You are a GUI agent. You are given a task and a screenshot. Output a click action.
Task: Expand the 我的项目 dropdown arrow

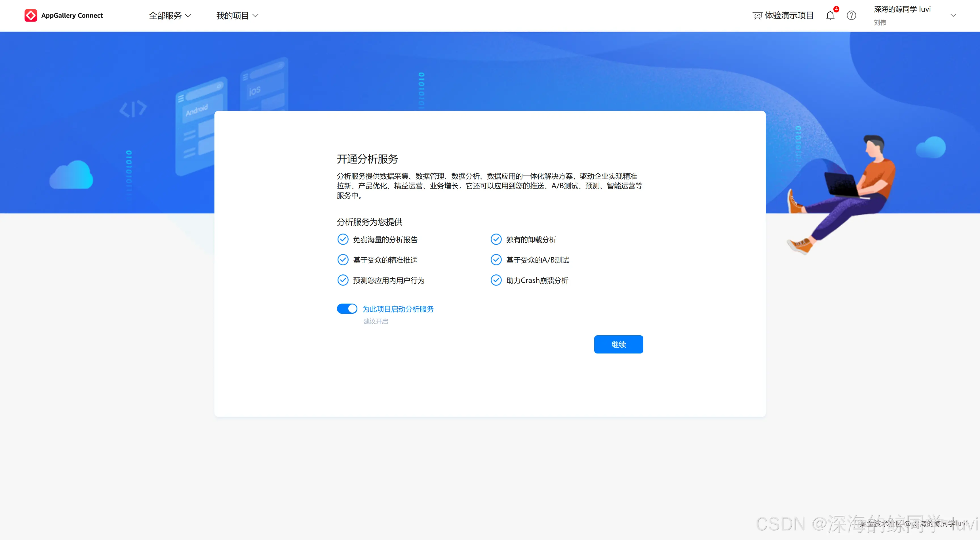tap(256, 16)
